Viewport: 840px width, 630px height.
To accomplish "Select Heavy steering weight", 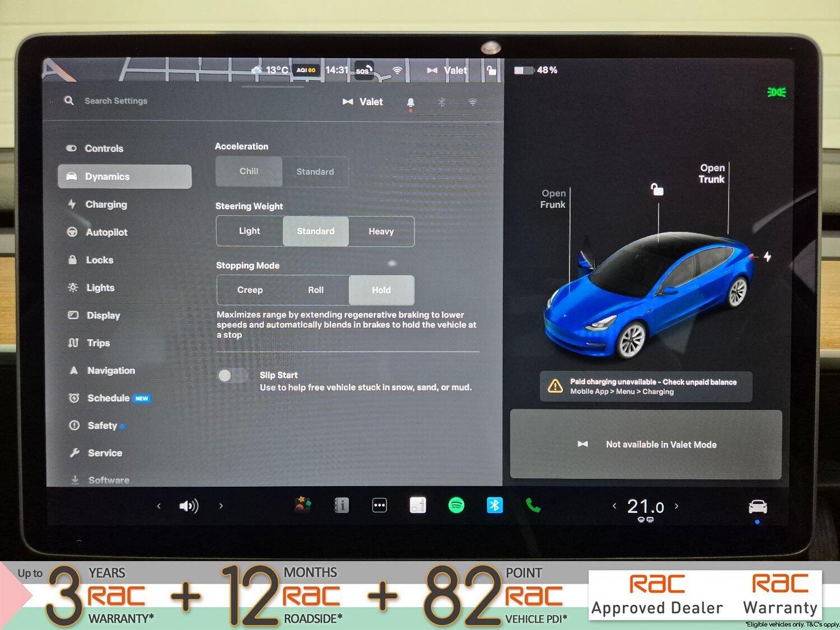I will (381, 231).
